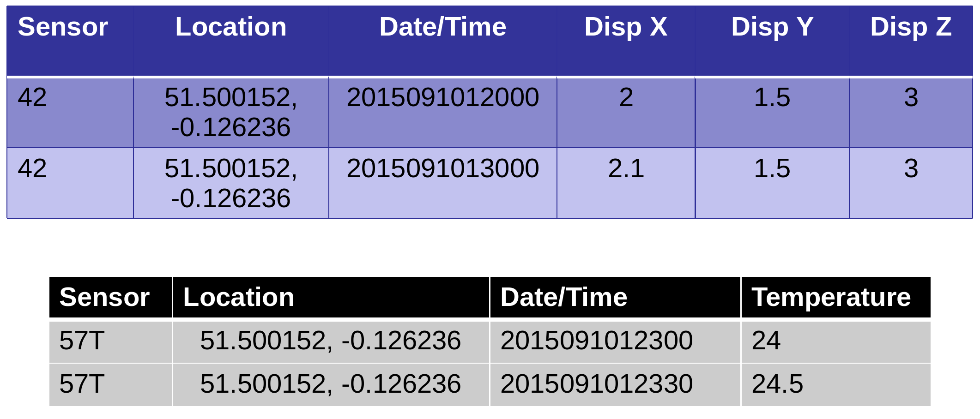This screenshot has height=419, width=980.
Task: Select the Disp X column header
Action: [x=626, y=27]
